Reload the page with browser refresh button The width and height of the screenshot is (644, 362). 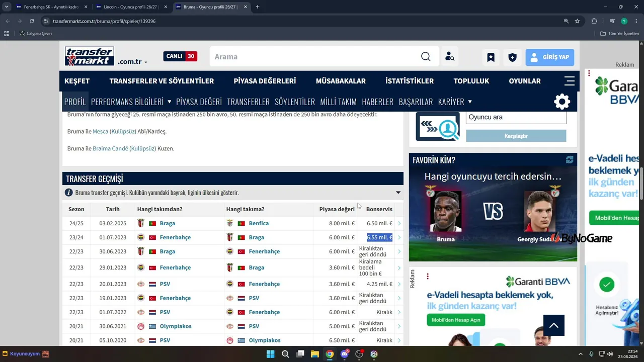32,21
